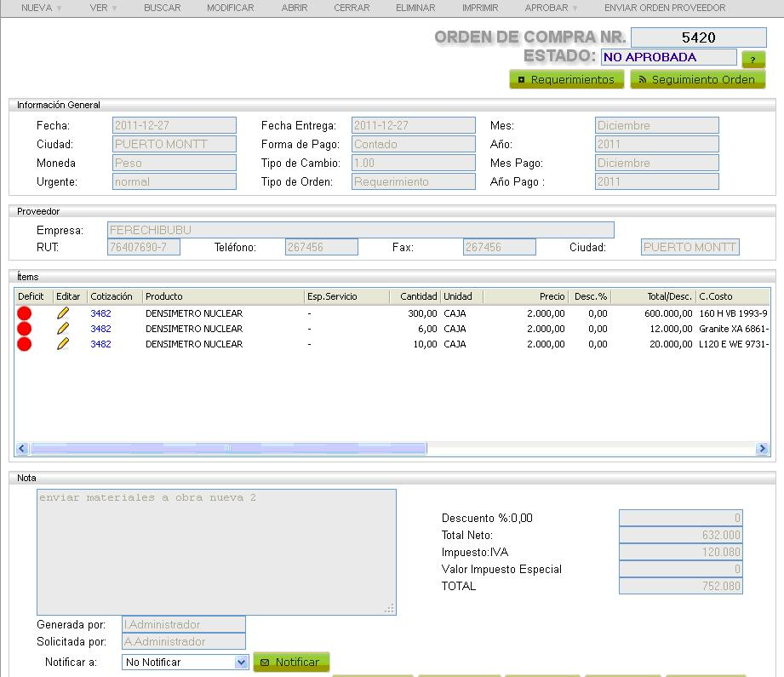
Task: Click the Fax field 267456
Action: pos(500,247)
